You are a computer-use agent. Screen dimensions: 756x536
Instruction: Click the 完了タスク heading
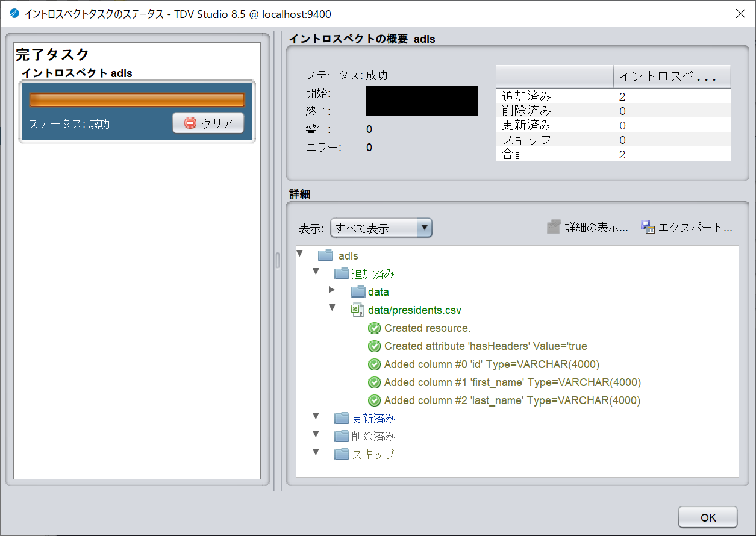52,55
